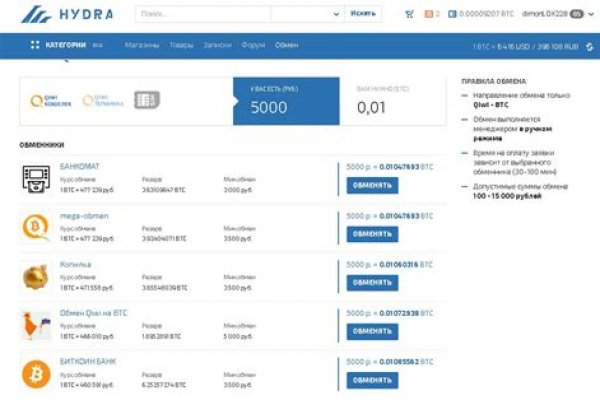The image size is (600, 400).
Task: Click the Биткоин Банк orange coin icon
Action: (36, 372)
